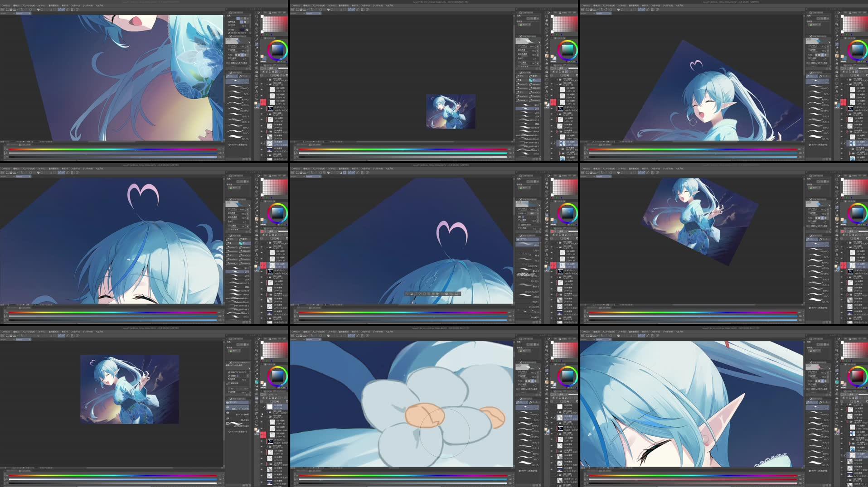868x487 pixels.
Task: Click Add sub tool button in elf-ear window
Action: tap(819, 471)
